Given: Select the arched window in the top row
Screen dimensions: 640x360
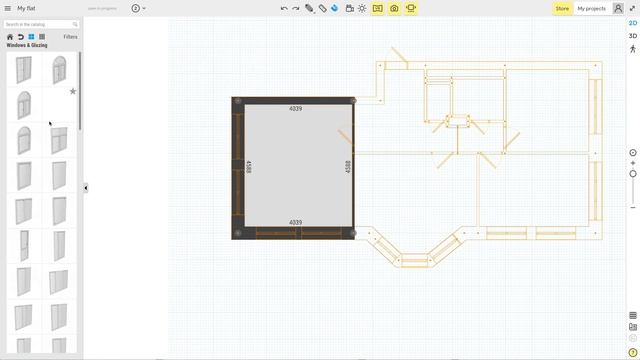Looking at the screenshot, I should pyautogui.click(x=59, y=70).
